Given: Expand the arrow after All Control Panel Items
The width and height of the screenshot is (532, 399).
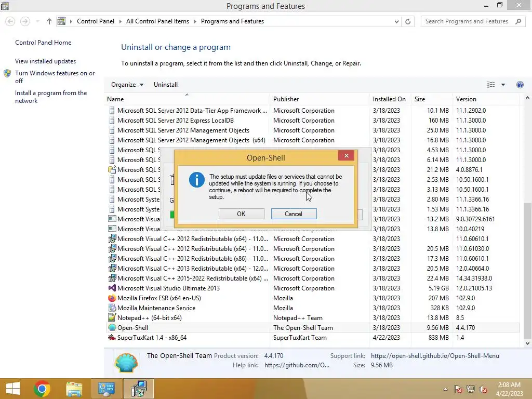Looking at the screenshot, I should point(195,21).
